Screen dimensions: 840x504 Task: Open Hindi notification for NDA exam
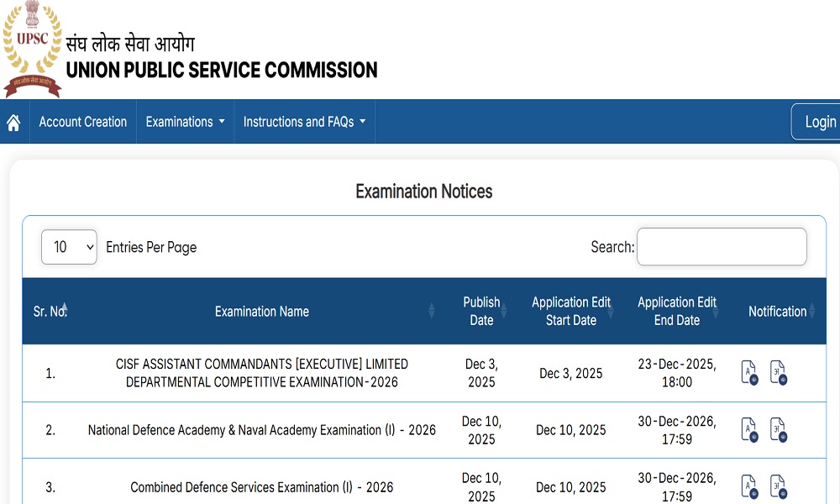(x=777, y=429)
